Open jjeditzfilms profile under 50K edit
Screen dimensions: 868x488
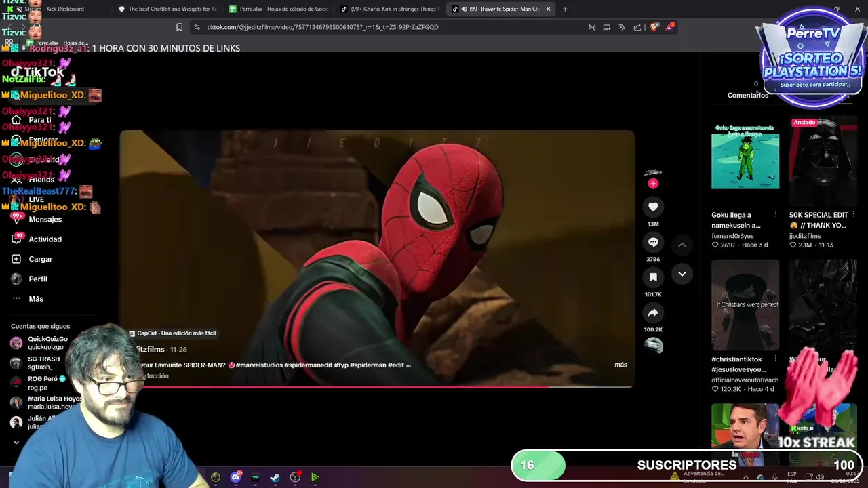click(x=805, y=236)
